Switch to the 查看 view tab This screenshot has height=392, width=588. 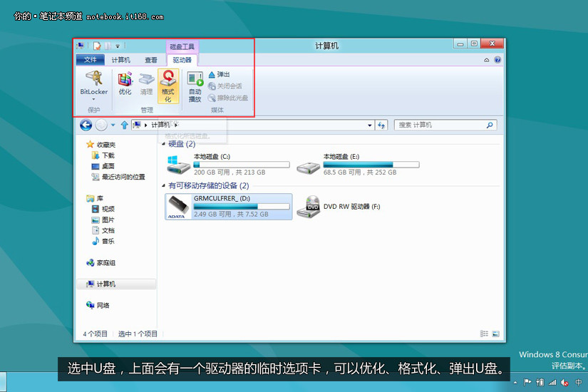tap(151, 60)
